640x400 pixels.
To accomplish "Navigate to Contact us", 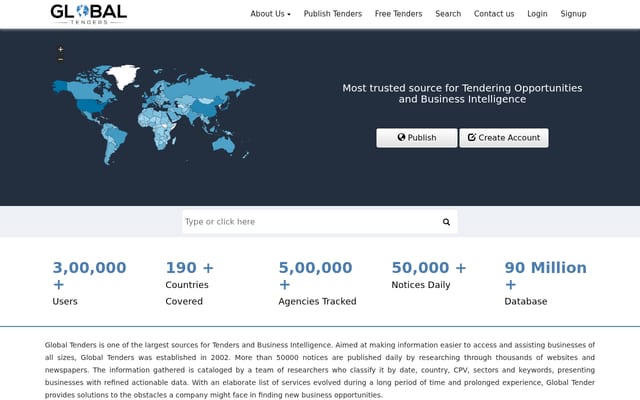I will coord(494,14).
